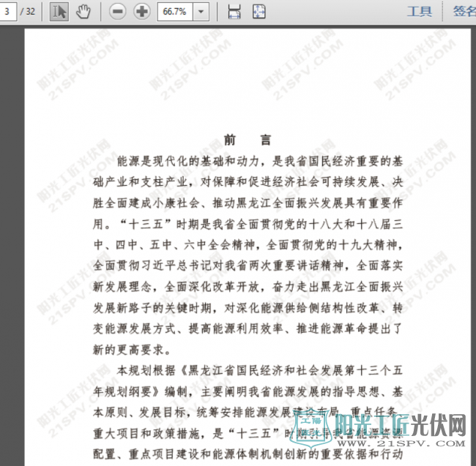Open the 签名 panel

[x=464, y=11]
